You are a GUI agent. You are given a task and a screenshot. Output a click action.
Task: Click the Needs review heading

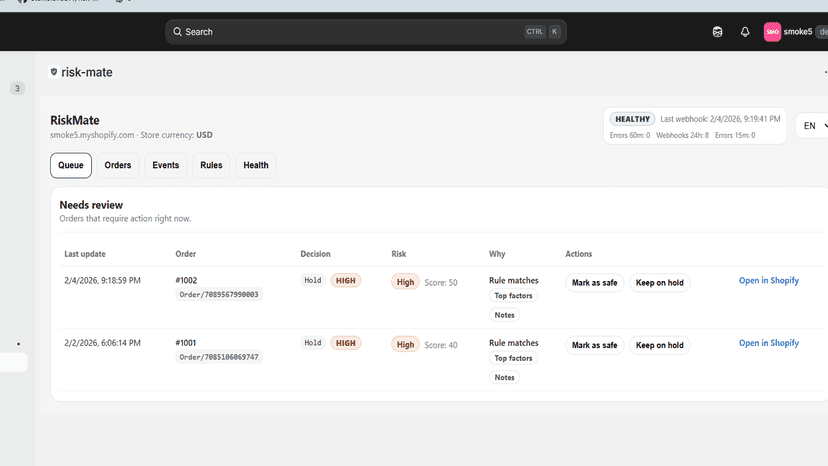tap(91, 205)
